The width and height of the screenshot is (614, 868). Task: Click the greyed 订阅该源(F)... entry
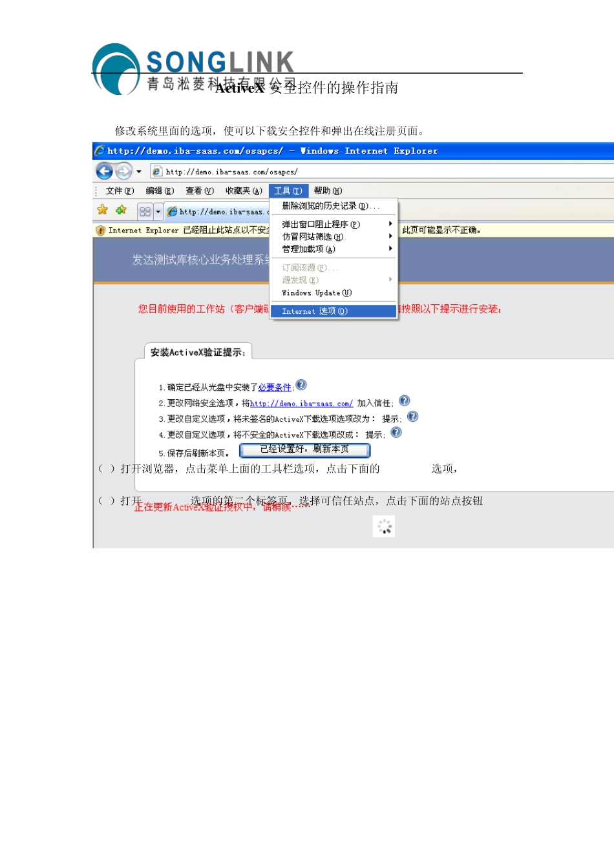[333, 267]
